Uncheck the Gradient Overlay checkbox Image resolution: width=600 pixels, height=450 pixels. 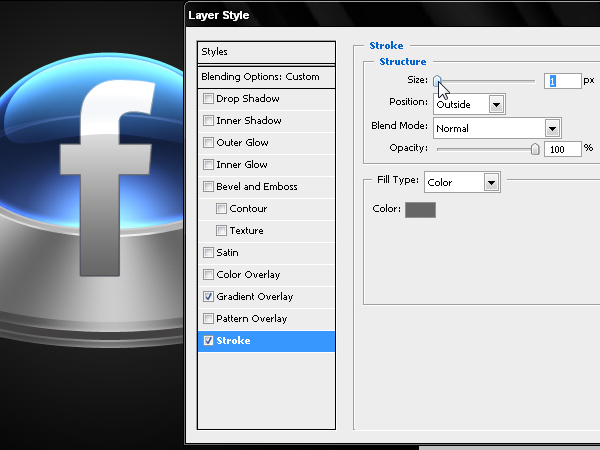click(208, 297)
